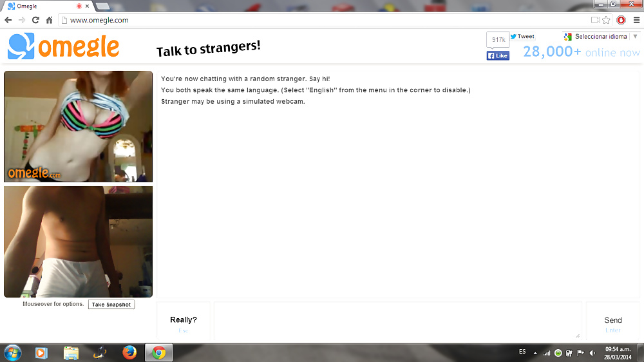Go to browser Home page icon
Screen dimensions: 644x362
(49, 20)
